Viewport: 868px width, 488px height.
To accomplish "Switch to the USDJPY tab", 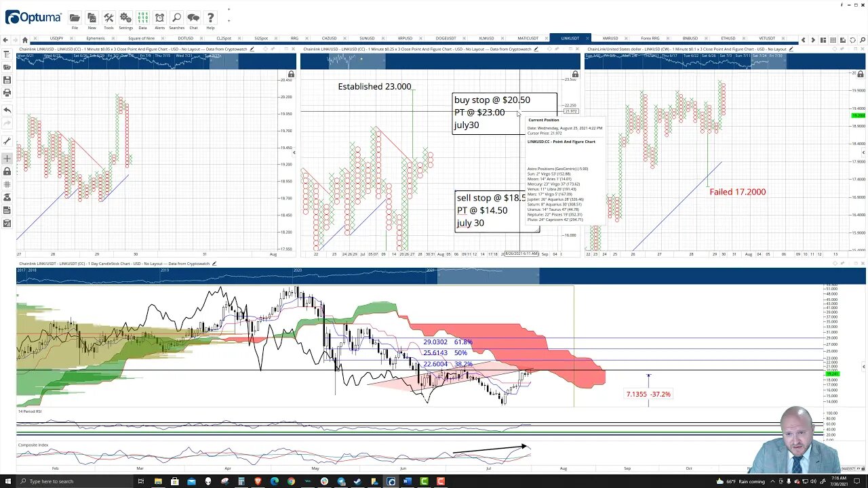I will tap(56, 39).
